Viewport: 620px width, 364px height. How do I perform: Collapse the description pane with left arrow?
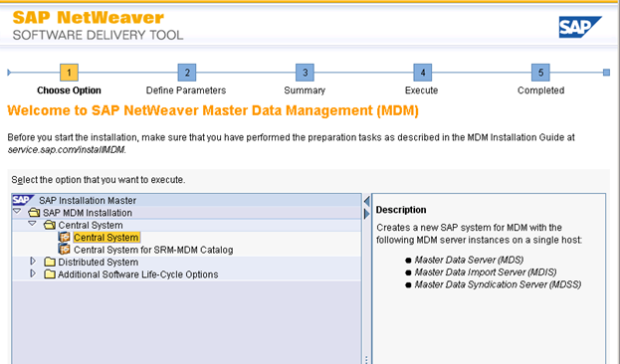(x=366, y=201)
